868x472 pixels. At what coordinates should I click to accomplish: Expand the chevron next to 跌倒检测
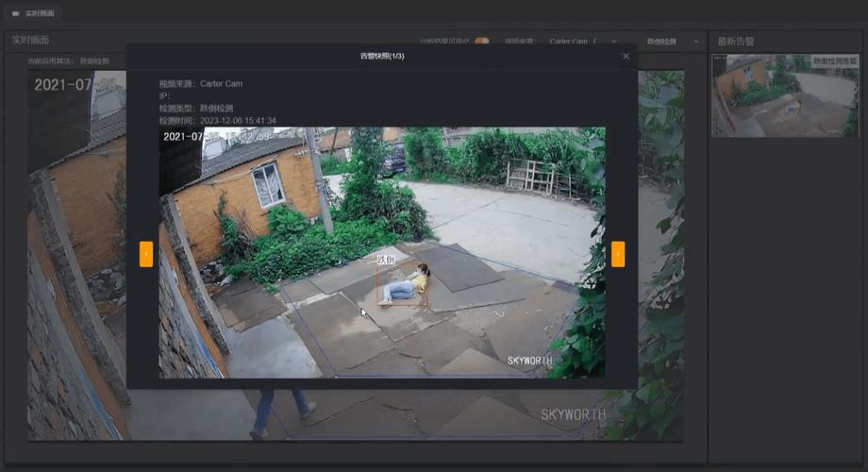pyautogui.click(x=696, y=42)
